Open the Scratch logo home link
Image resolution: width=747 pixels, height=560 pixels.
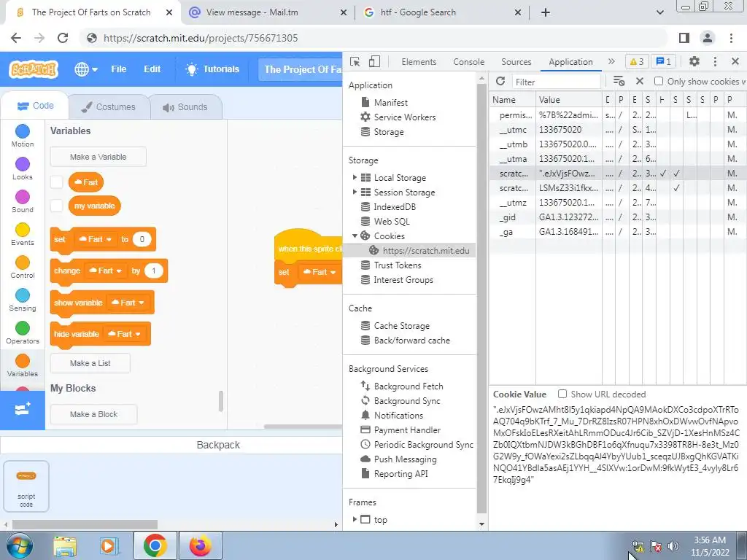coord(33,69)
